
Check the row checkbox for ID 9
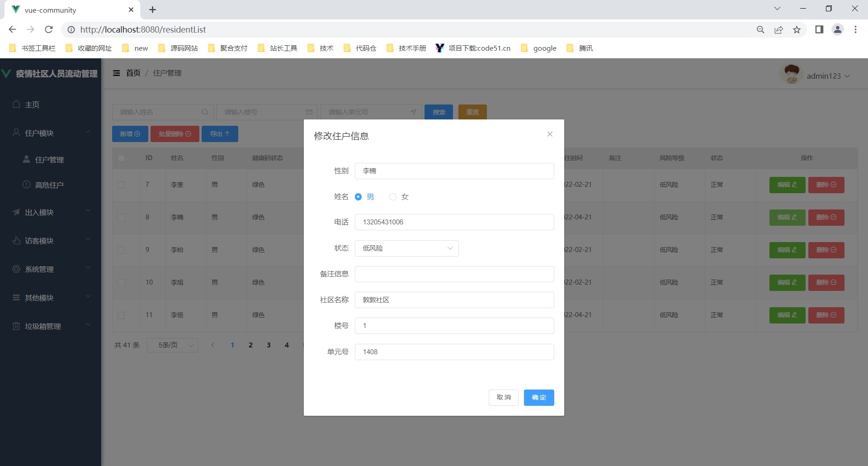pyautogui.click(x=121, y=250)
